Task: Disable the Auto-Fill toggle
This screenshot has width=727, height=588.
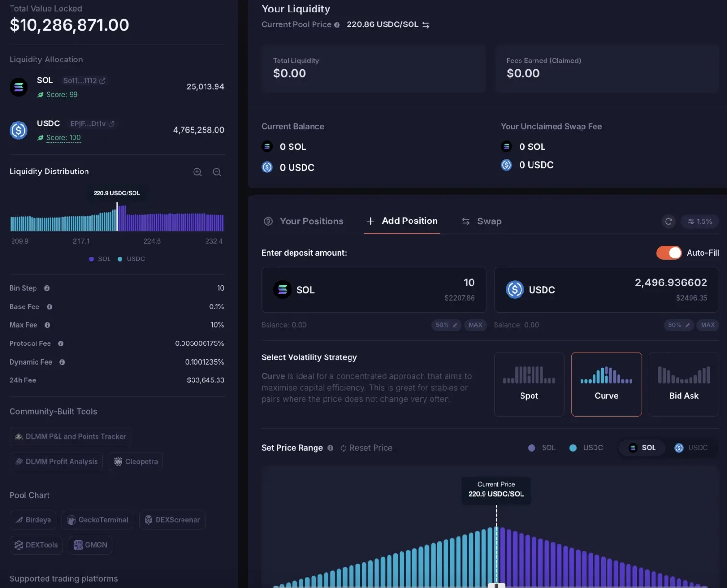Action: (x=669, y=253)
